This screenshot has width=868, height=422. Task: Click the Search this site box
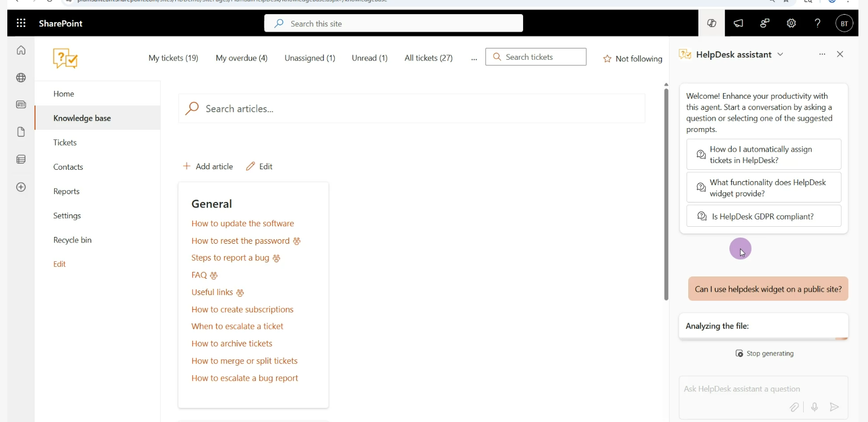pos(393,23)
